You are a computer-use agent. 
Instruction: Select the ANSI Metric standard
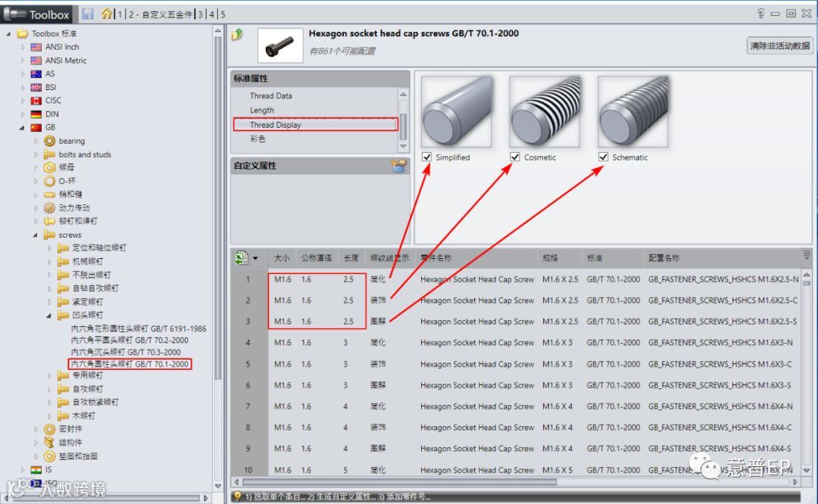point(58,61)
